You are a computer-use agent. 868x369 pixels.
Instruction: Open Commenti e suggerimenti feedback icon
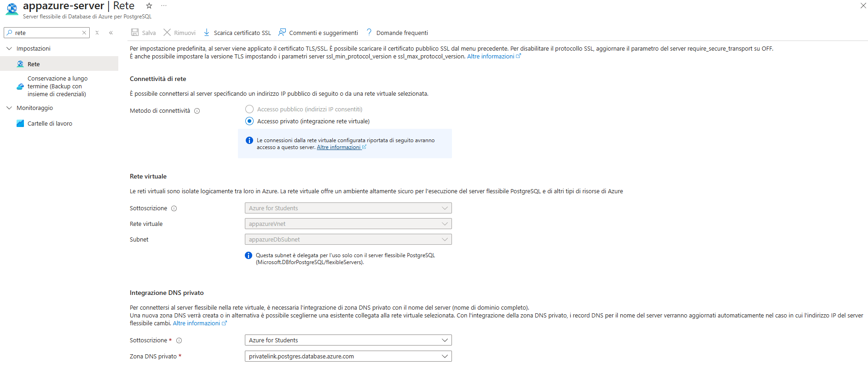[x=282, y=32]
